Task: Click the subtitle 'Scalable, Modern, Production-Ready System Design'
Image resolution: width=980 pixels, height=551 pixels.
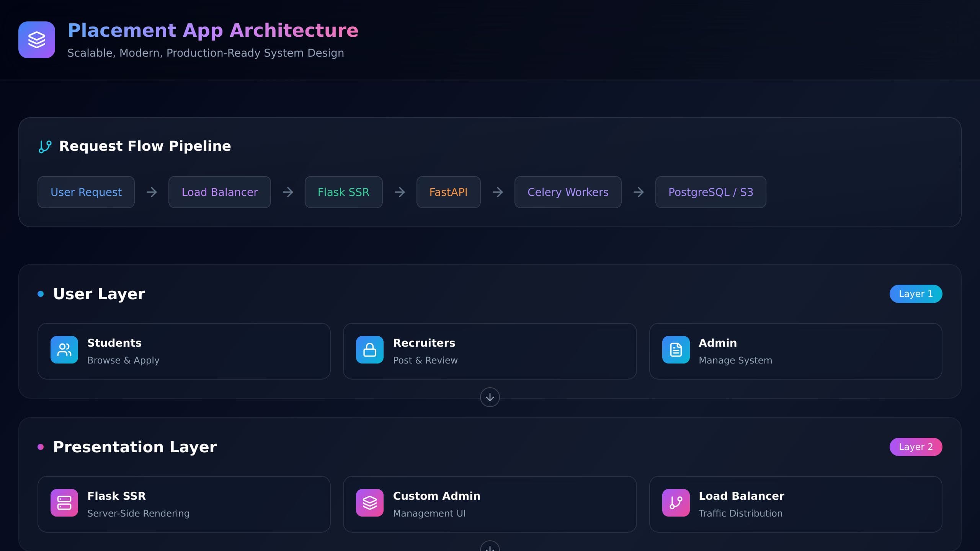Action: pos(206,53)
